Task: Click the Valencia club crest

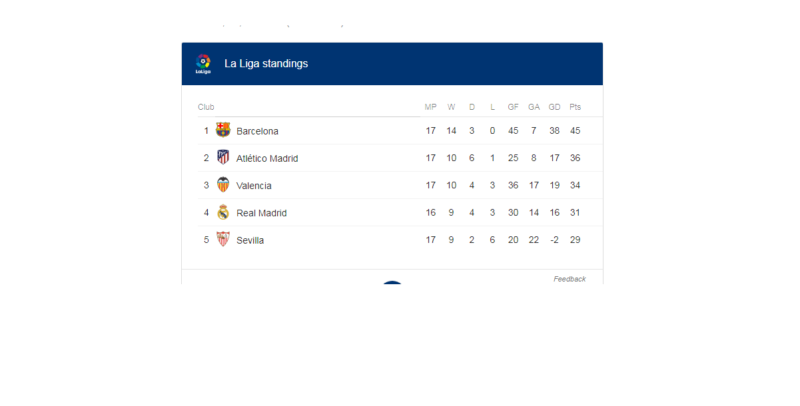Action: pyautogui.click(x=223, y=185)
